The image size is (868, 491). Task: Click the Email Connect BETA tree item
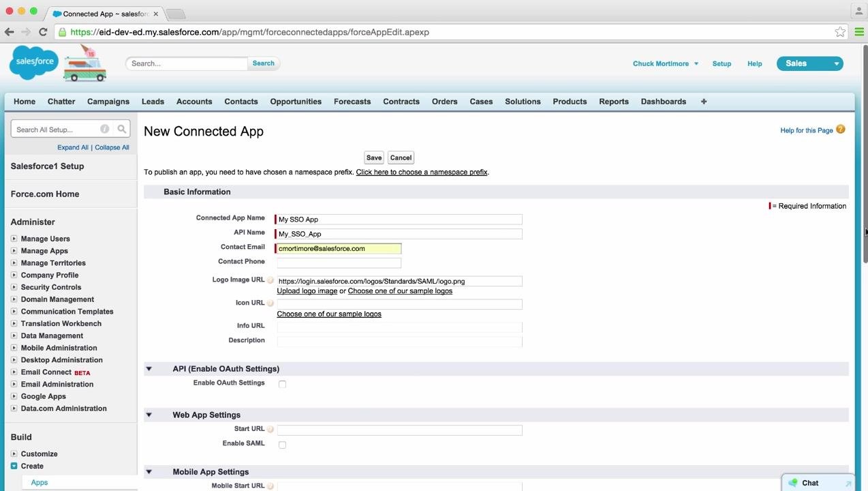coord(55,372)
